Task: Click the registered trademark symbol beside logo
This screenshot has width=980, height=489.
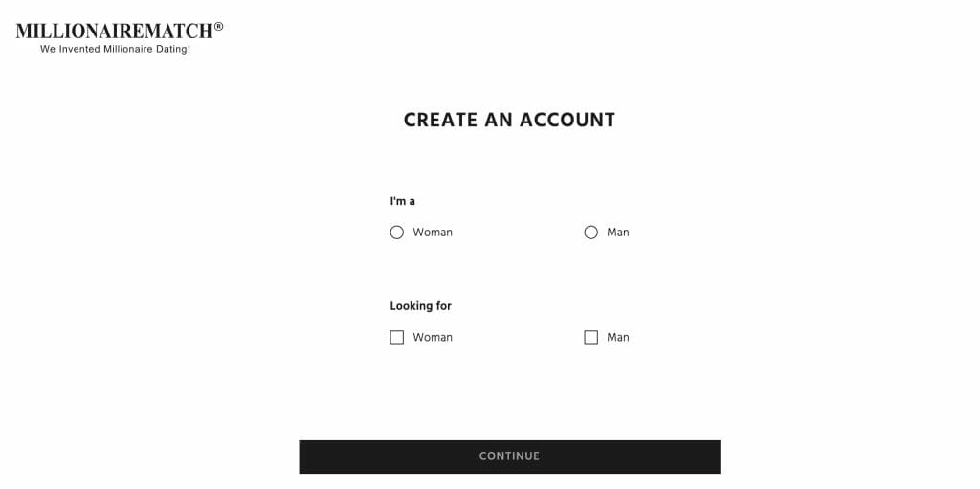Action: [218, 26]
